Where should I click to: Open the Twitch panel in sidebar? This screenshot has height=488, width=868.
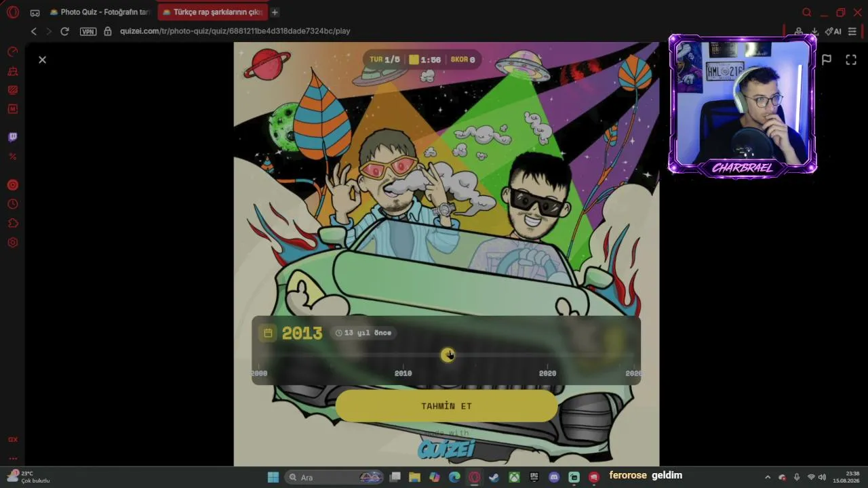click(x=12, y=138)
